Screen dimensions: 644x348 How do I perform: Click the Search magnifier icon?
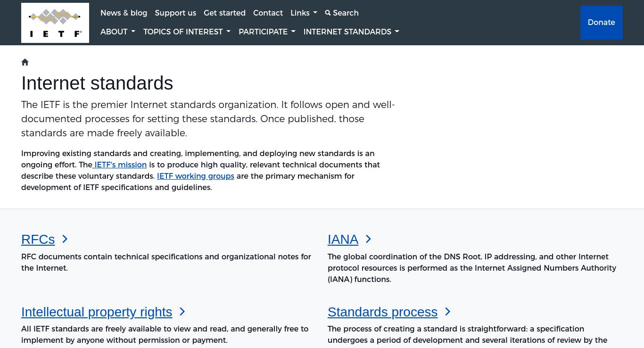pyautogui.click(x=328, y=13)
